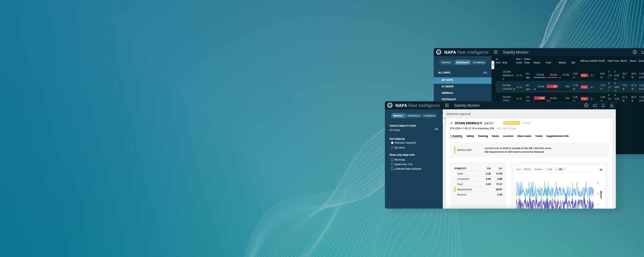Screen dimensions: 644x257
Task: Select the Dashboard tab in back window
Action: (x=462, y=62)
